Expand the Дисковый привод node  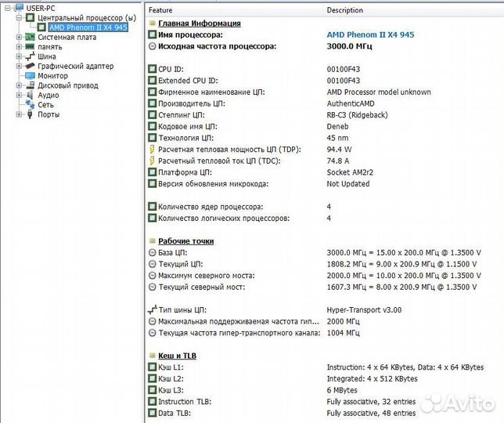click(x=19, y=85)
